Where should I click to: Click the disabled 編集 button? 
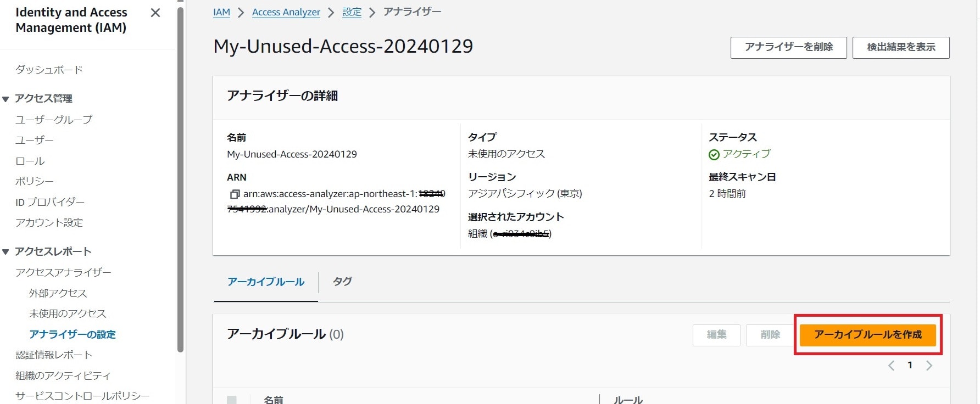coord(716,334)
